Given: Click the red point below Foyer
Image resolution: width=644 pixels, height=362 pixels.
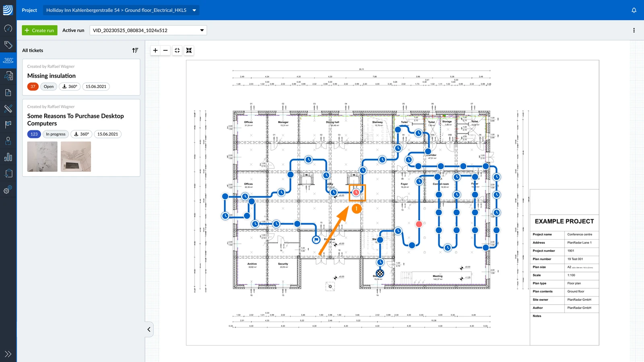Looking at the screenshot, I should 419,224.
